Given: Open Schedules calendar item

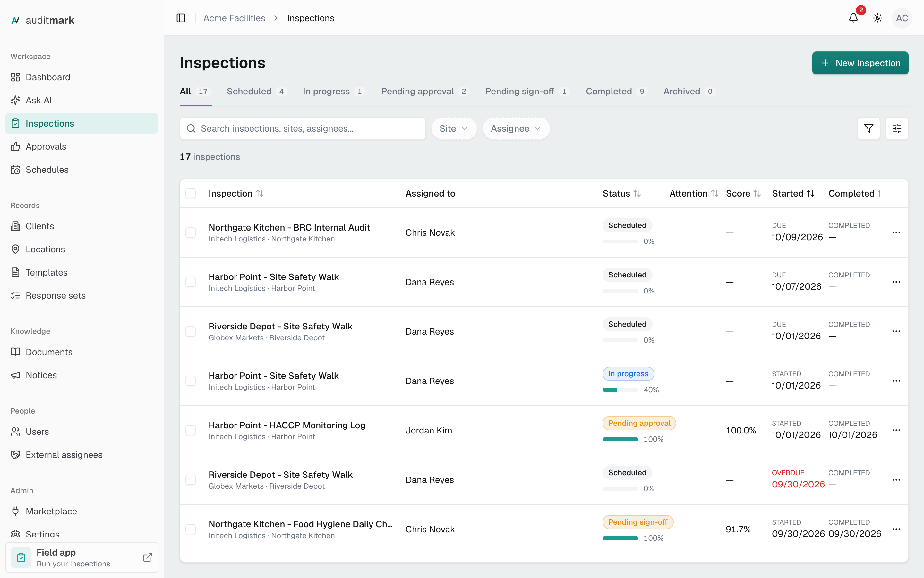Looking at the screenshot, I should coord(82,170).
